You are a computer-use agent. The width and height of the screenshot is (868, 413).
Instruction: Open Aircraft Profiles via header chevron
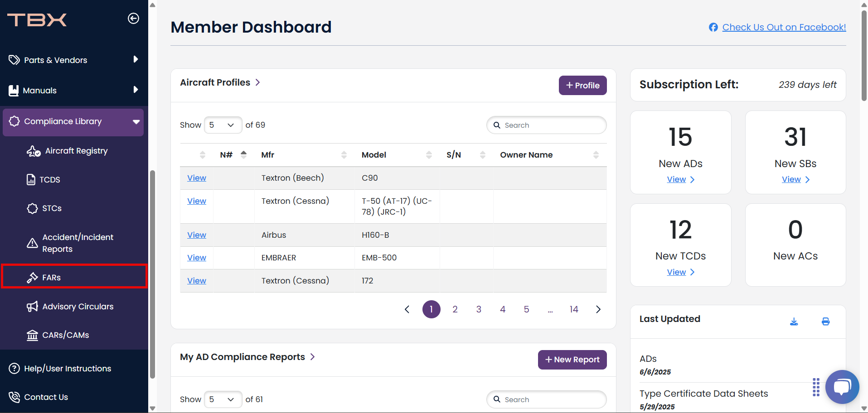258,82
